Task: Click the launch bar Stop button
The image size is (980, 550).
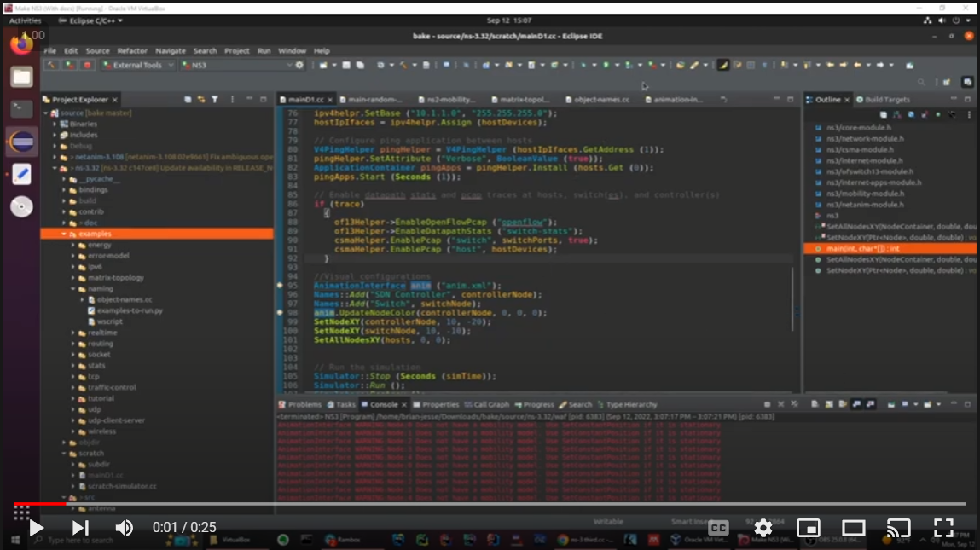Action: (87, 65)
